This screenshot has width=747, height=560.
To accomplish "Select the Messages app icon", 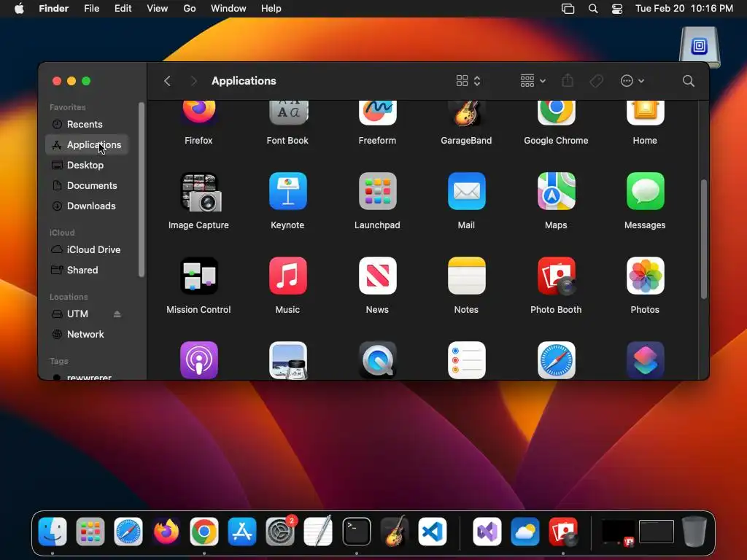I will pyautogui.click(x=645, y=191).
